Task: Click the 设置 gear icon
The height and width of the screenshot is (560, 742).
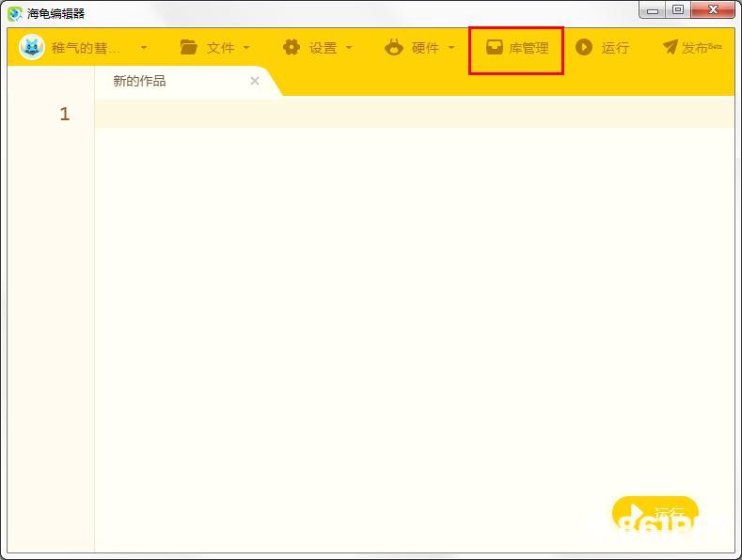Action: [291, 47]
